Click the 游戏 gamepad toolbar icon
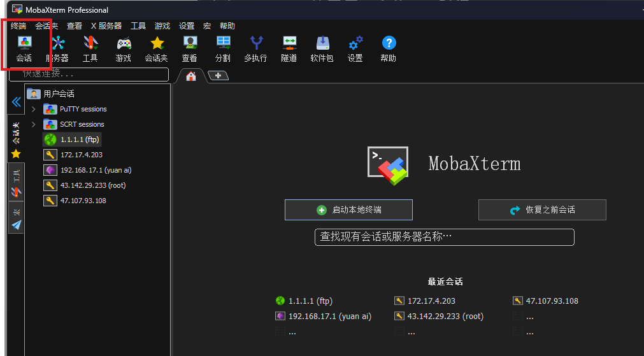 (123, 49)
